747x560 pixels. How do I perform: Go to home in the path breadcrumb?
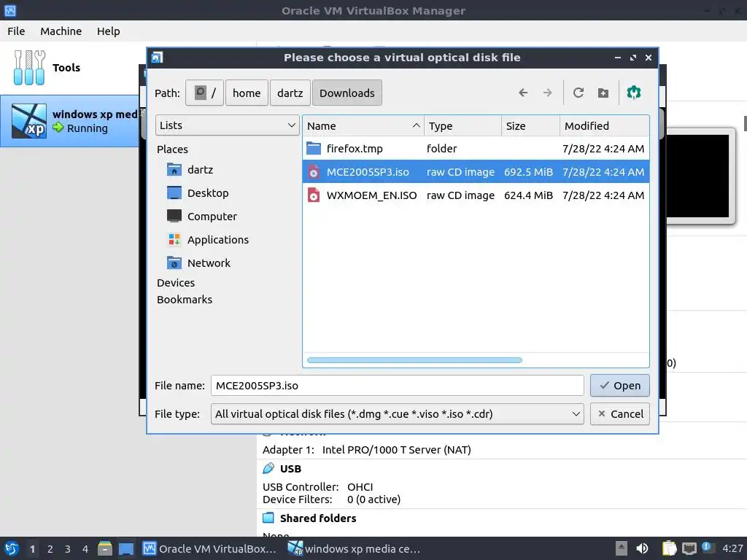247,93
